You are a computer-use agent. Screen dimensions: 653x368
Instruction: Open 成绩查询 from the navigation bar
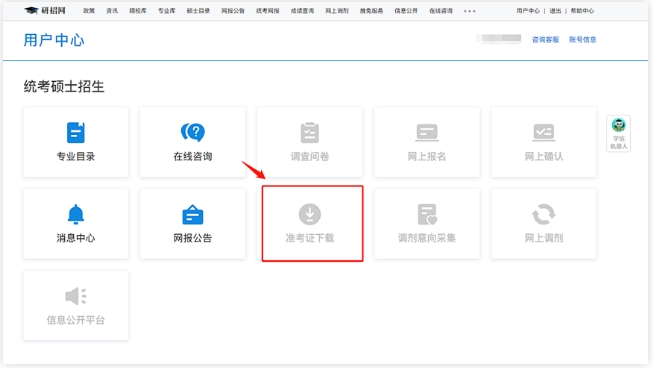pos(302,11)
